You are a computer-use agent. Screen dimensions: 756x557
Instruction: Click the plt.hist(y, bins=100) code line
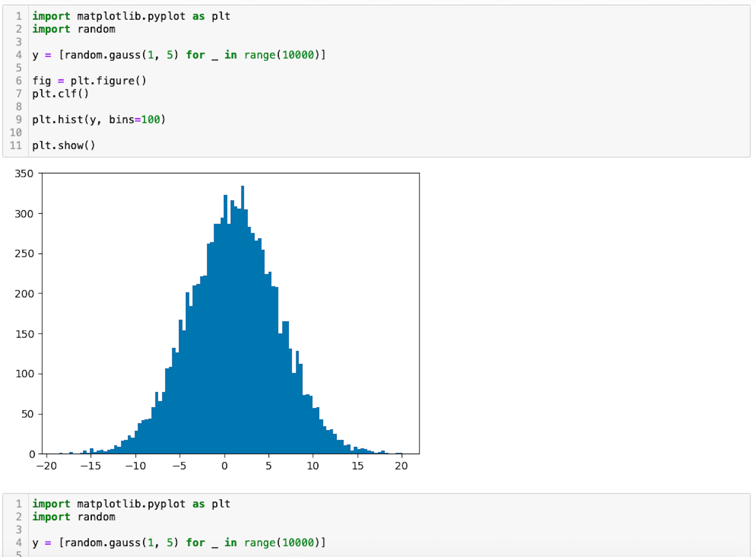pyautogui.click(x=99, y=119)
